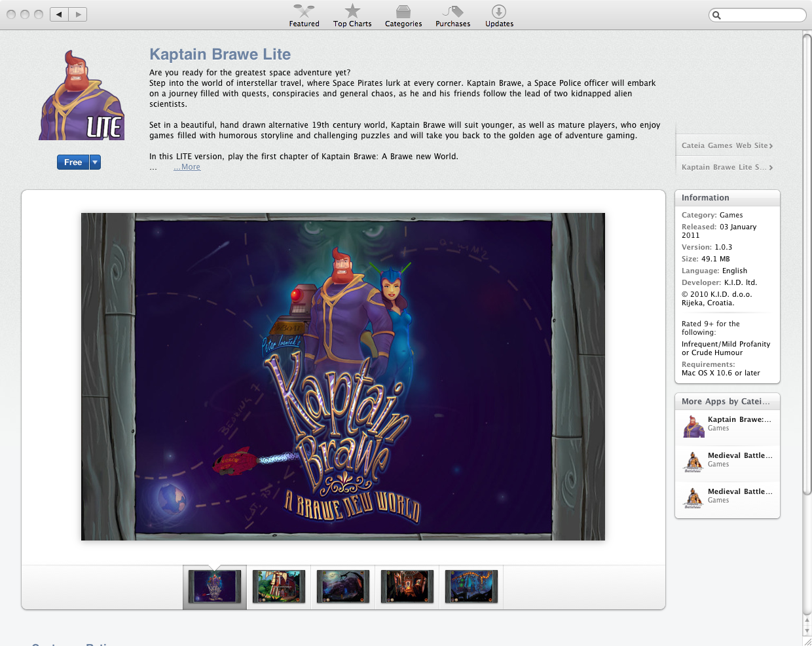Click the vertical scrollbar thumb
Viewport: 812px width, 646px height.
[x=807, y=265]
